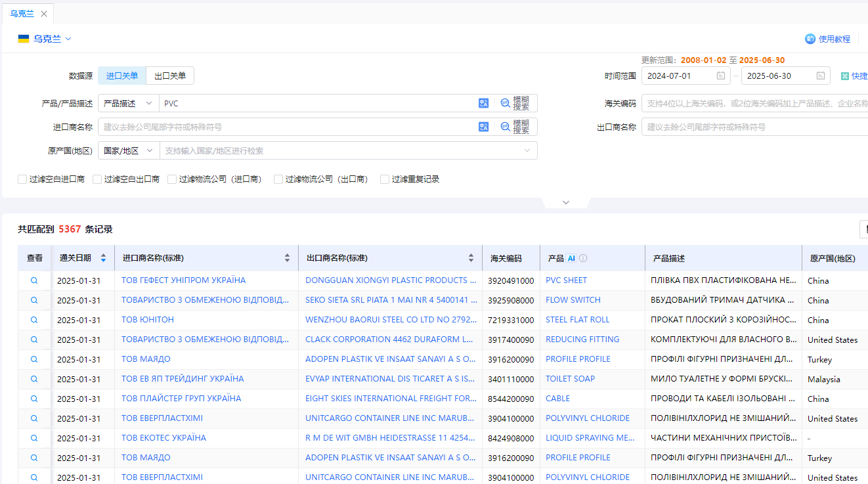This screenshot has width=868, height=484.
Task: Collapse the search panel with the center chevron
Action: (x=565, y=202)
